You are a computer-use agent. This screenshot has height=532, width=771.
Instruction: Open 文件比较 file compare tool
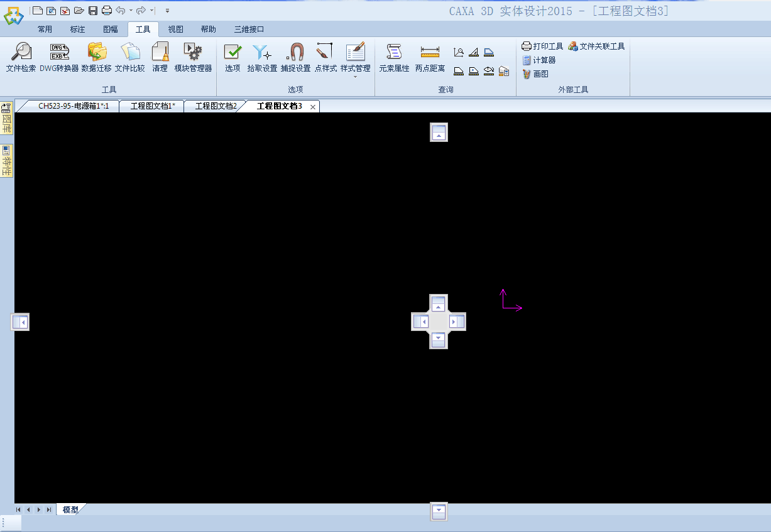(x=129, y=57)
